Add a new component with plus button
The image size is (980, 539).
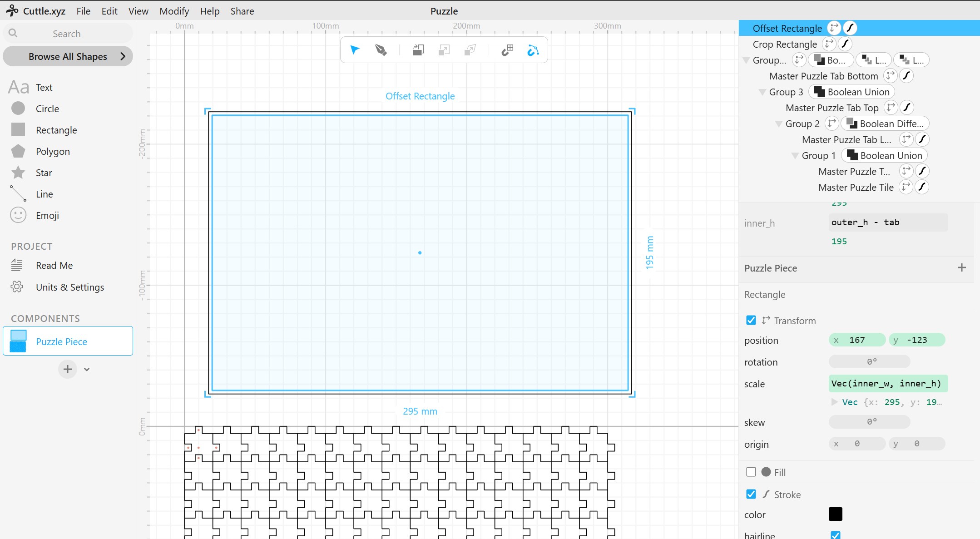[67, 369]
